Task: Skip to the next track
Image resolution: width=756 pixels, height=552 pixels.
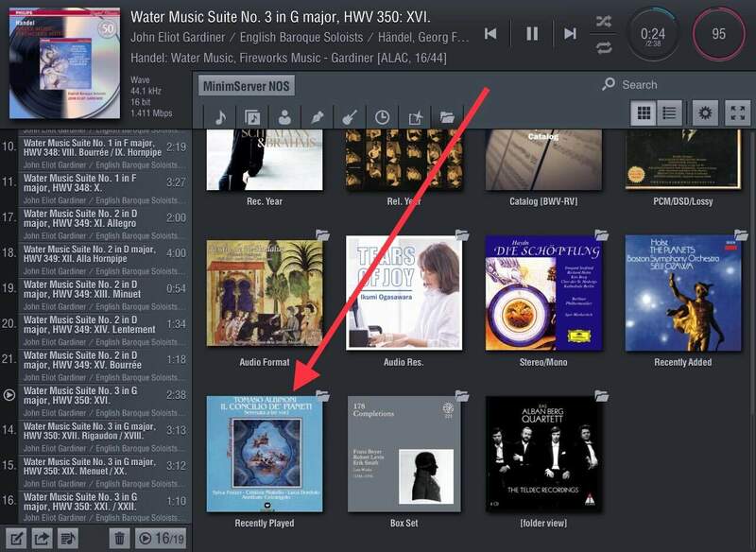Action: [571, 34]
